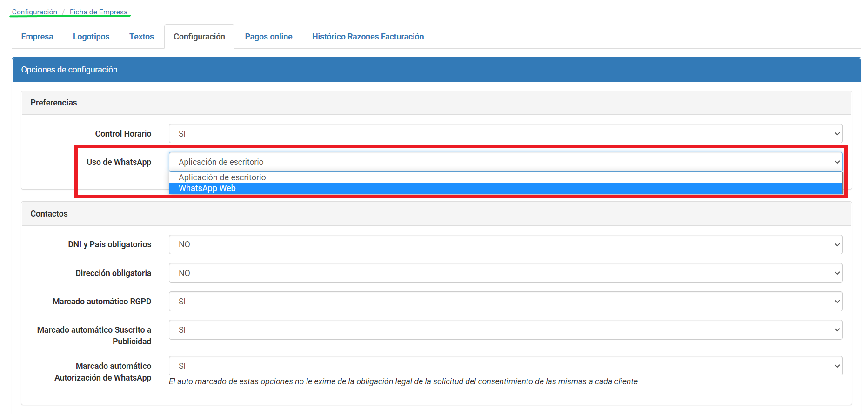
Task: Click the Configuración breadcrumb link
Action: pos(34,12)
